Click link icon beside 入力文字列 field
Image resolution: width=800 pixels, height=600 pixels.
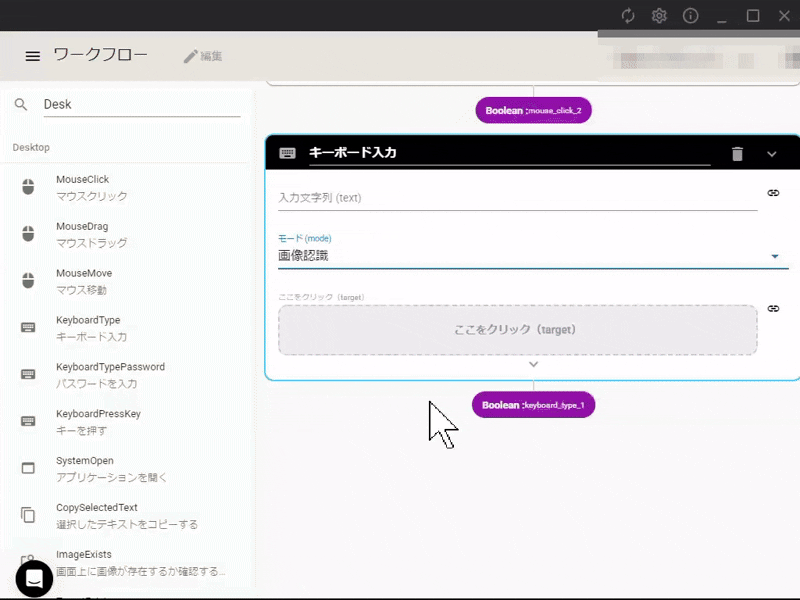coord(773,193)
